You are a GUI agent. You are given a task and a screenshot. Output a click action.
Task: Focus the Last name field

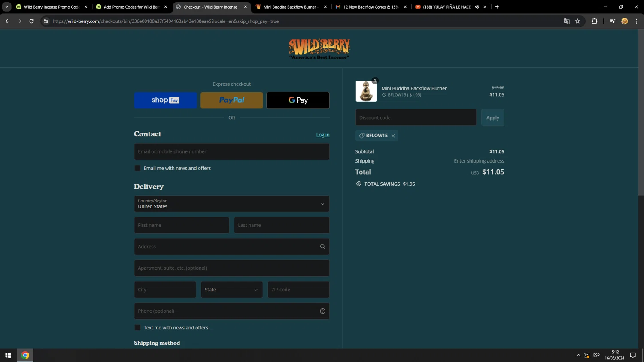(282, 225)
